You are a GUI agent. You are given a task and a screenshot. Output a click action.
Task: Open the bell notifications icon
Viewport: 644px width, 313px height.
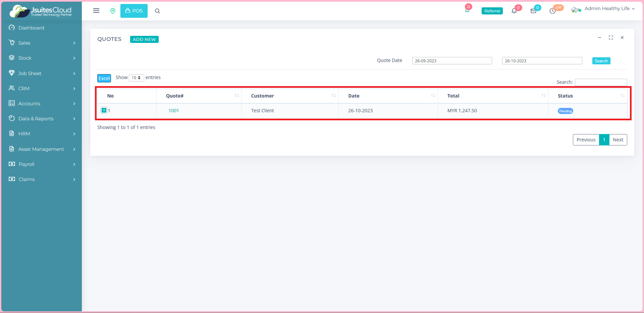pos(514,11)
